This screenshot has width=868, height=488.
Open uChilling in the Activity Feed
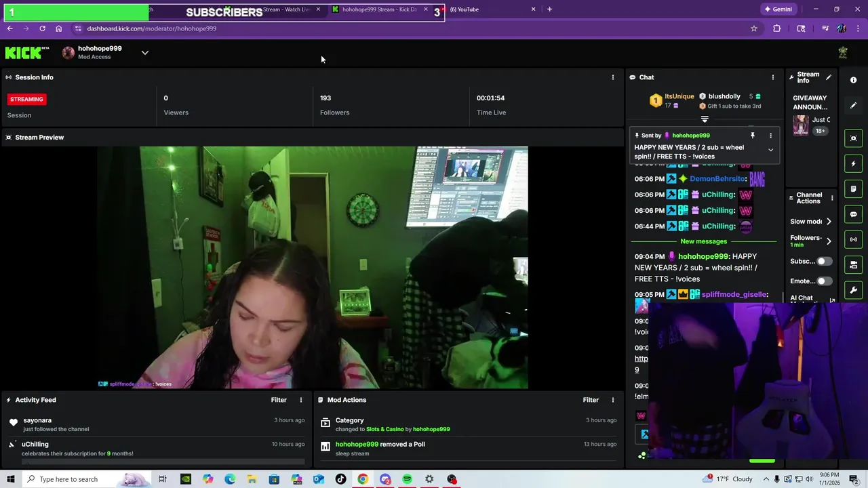click(x=35, y=445)
